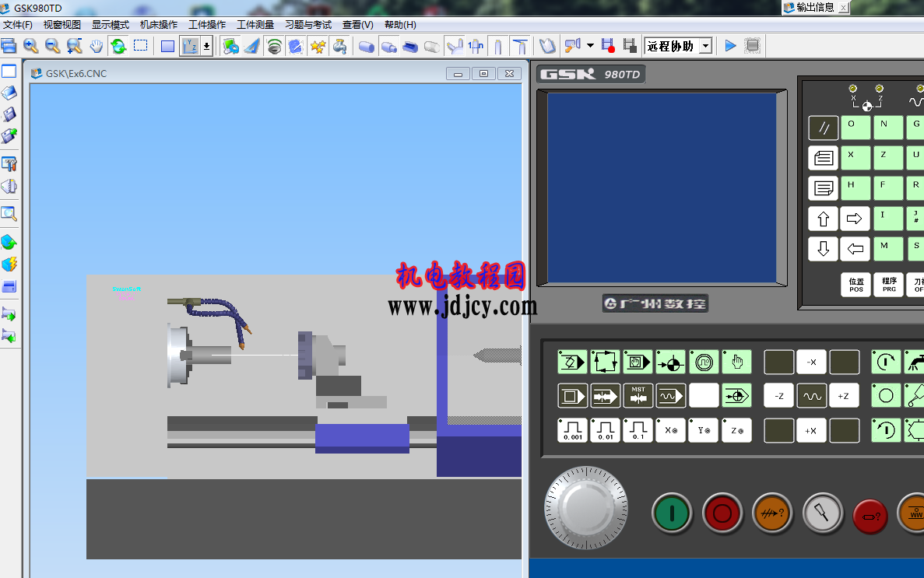Click the 程序 PRG key
Screen dimensions: 924x578
pos(889,285)
